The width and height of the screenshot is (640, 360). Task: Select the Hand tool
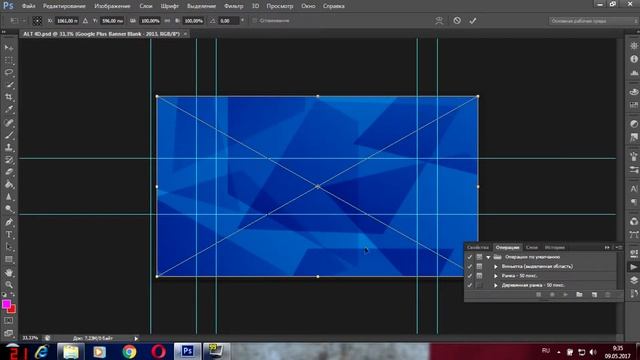pyautogui.click(x=9, y=272)
